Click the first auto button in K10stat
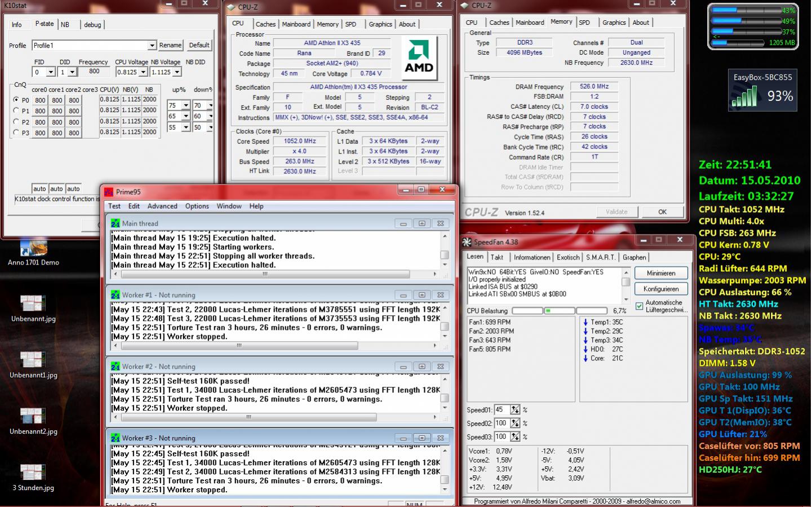The width and height of the screenshot is (812, 507). pos(39,189)
